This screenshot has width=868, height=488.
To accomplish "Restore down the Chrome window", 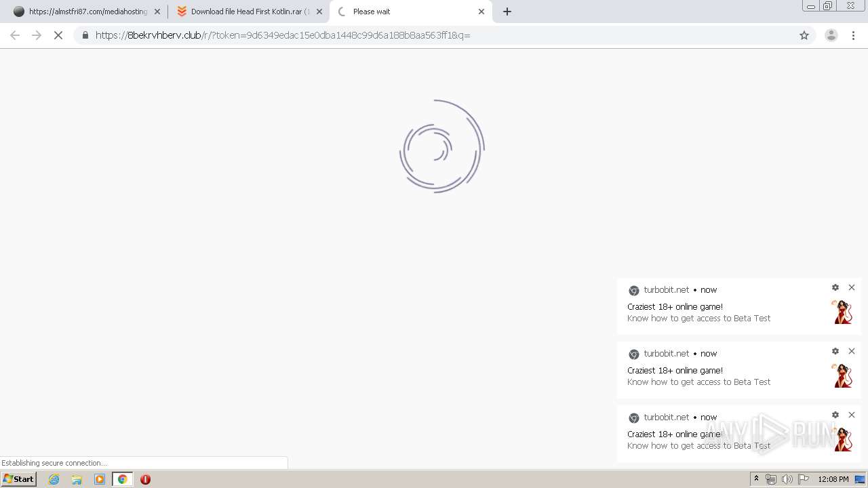I will pos(828,5).
